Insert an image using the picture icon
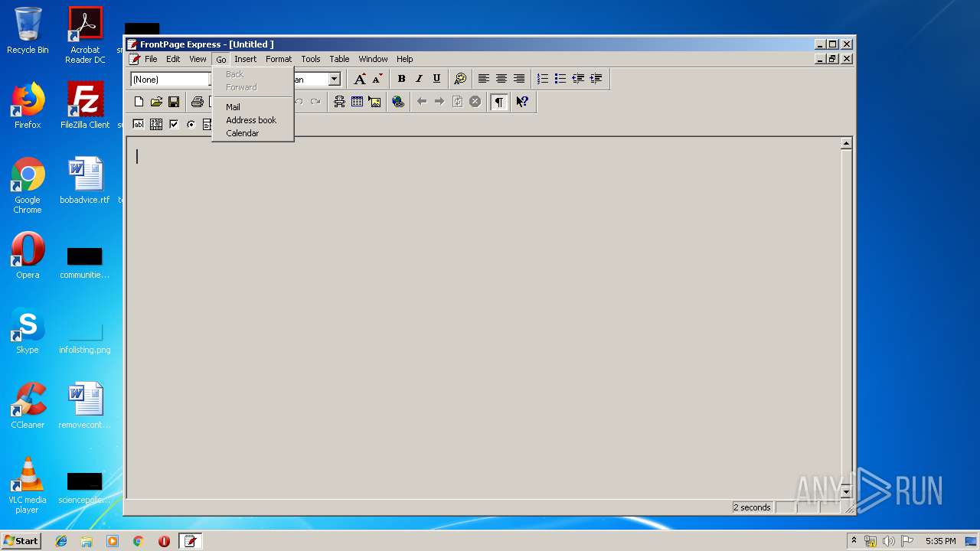This screenshot has width=980, height=551. coord(374,102)
